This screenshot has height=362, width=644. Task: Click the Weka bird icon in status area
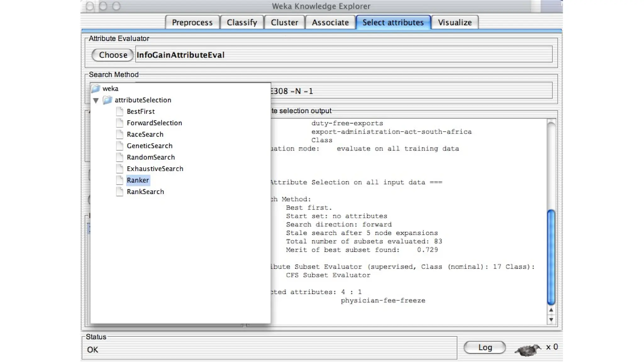528,349
